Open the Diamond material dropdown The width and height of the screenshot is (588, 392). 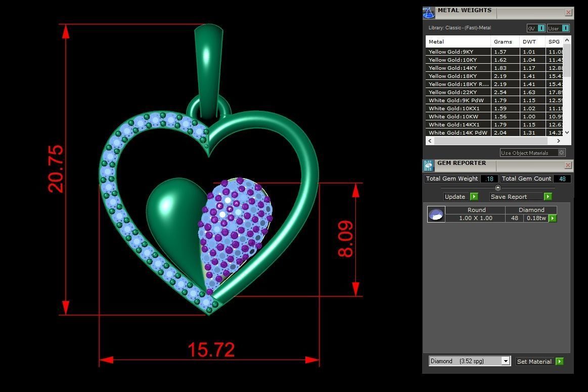[505, 361]
